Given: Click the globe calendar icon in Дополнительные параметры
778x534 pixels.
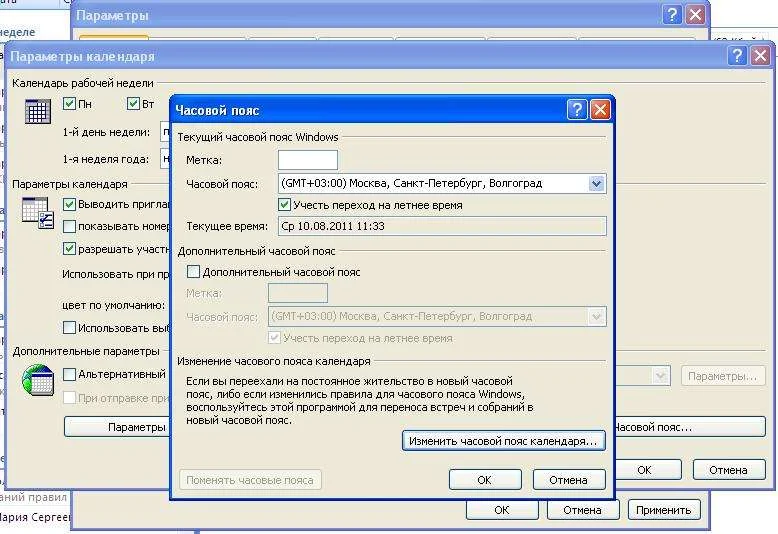Looking at the screenshot, I should (x=38, y=380).
